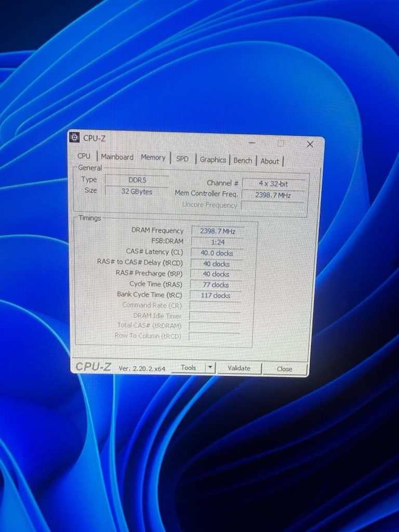
Task: Click the Mem Controller Freq. value 2398.7 MHz
Action: [x=273, y=195]
